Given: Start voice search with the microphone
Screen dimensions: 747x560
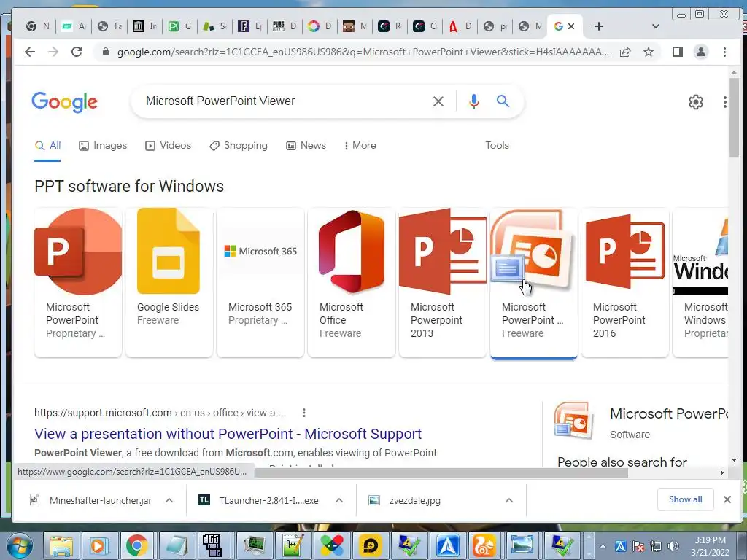Looking at the screenshot, I should 473,101.
